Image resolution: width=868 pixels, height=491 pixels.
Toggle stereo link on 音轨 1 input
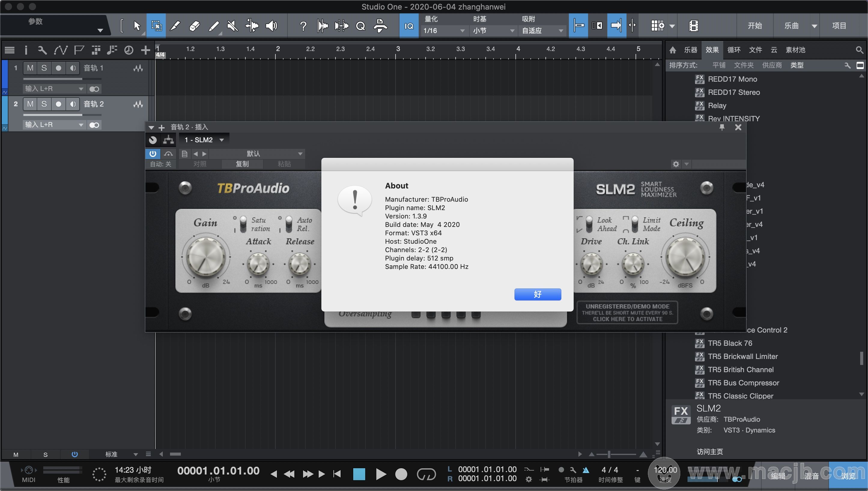94,89
